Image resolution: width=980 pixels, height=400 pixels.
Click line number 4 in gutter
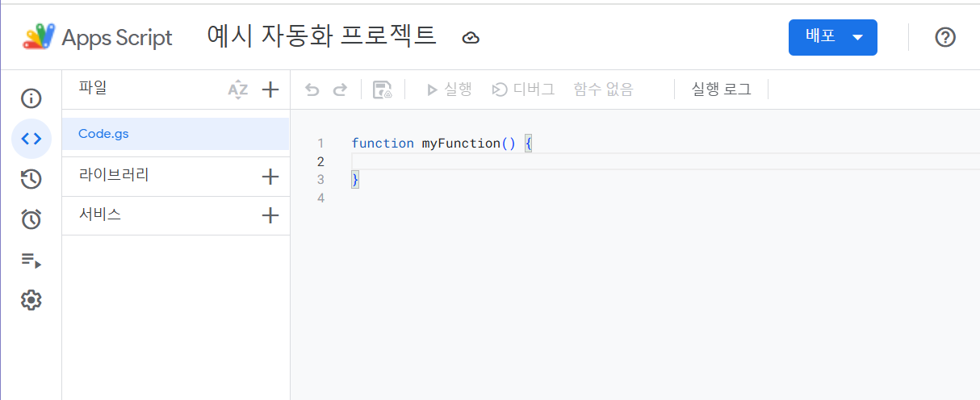[x=320, y=198]
